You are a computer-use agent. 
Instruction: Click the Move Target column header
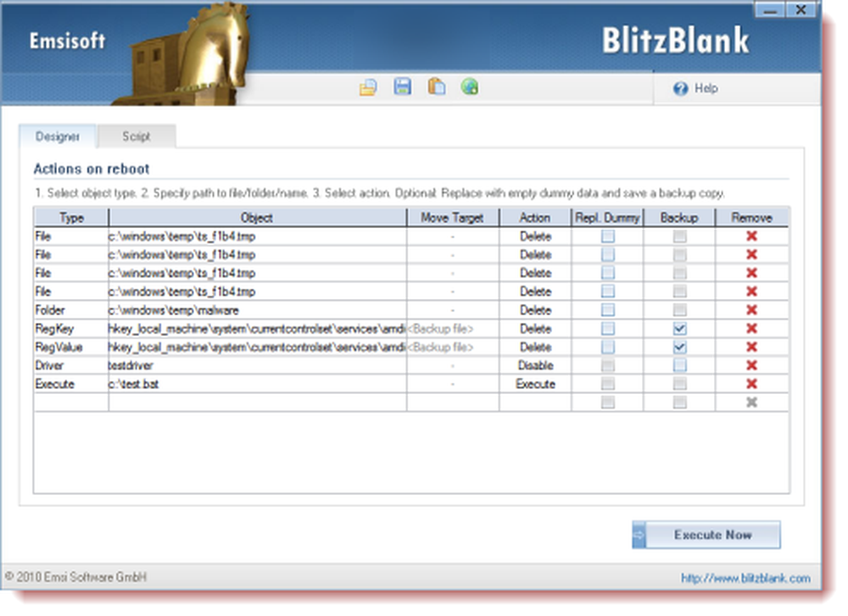(x=453, y=218)
